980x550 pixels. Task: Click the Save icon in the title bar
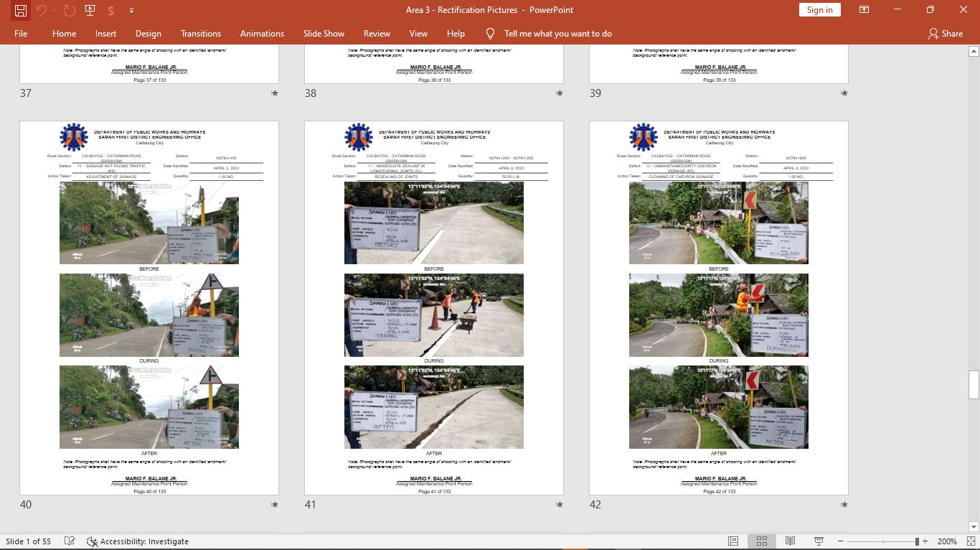pos(21,10)
